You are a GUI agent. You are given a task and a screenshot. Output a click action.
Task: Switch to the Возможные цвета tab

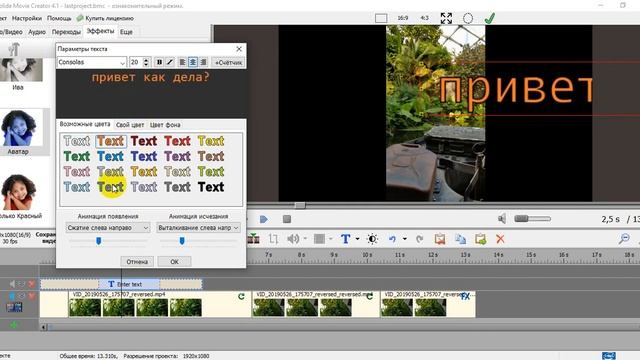coord(85,124)
